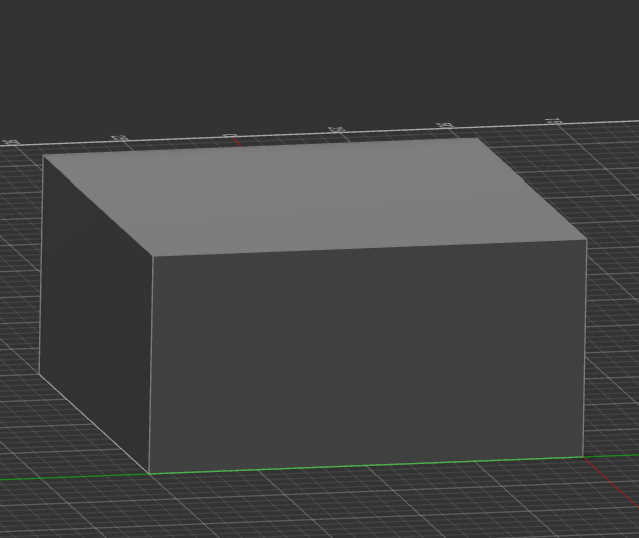This screenshot has width=639, height=538.
Task: Select the top-left slanted edge of the box
Action: pos(97,205)
